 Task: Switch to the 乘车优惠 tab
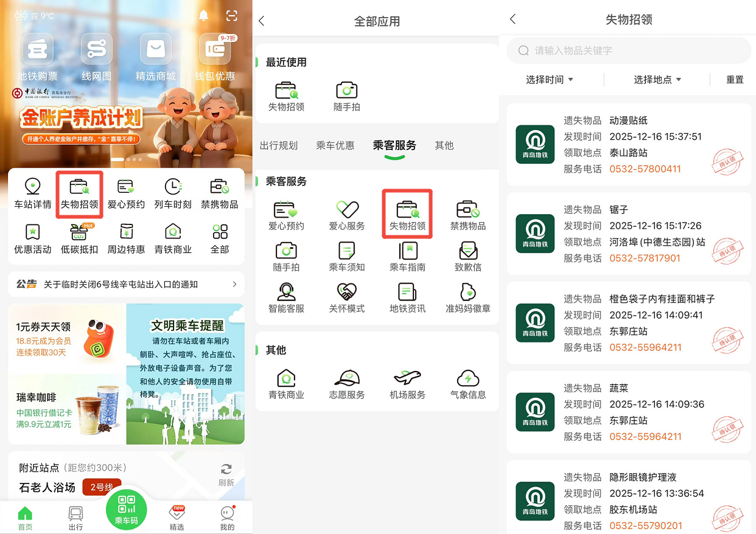(x=335, y=145)
